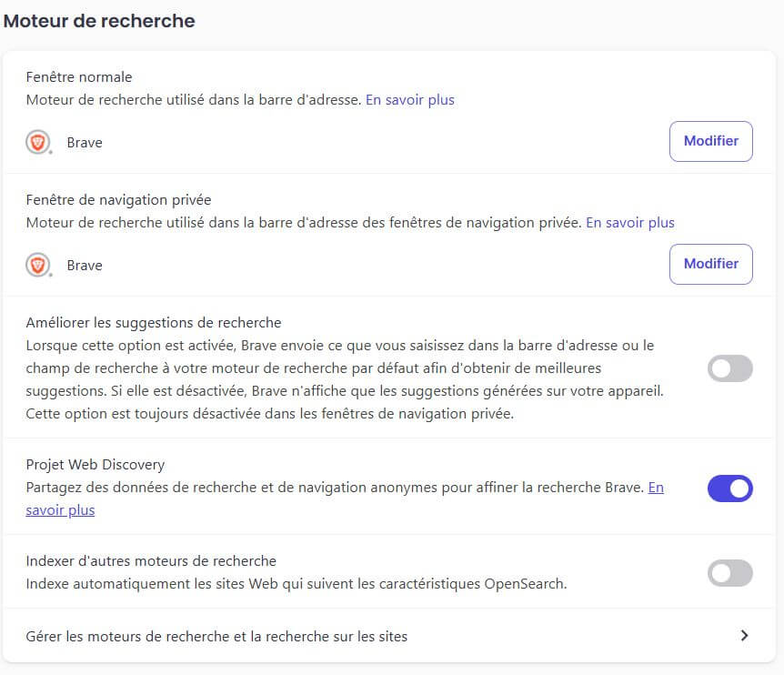Click the OpenSearch description text
Screen dimensions: 784x675
click(x=297, y=584)
